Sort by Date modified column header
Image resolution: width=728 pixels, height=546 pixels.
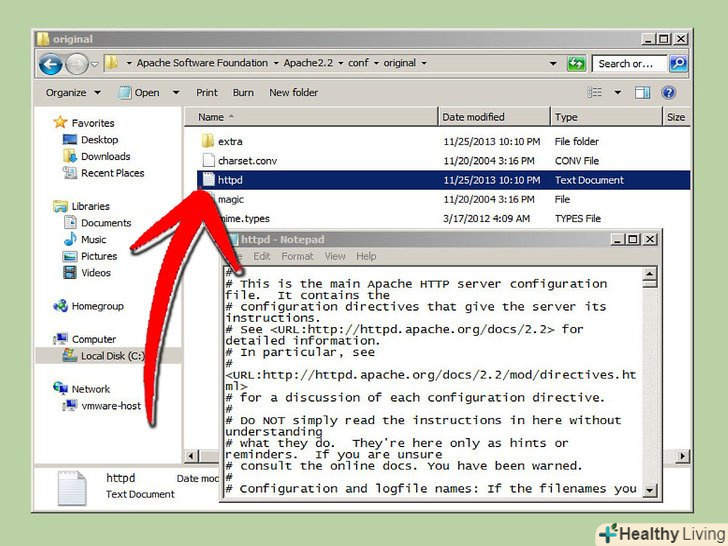494,117
